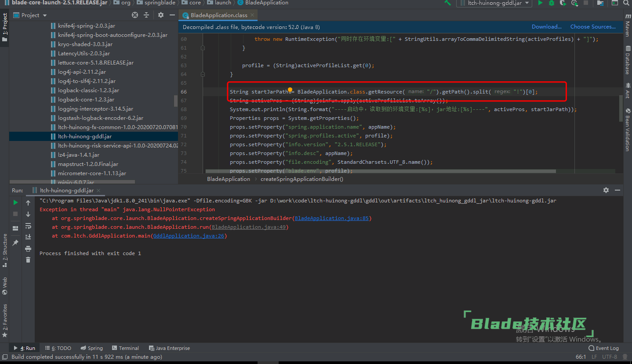Click the Download... sources link
The image size is (632, 364).
(x=547, y=27)
